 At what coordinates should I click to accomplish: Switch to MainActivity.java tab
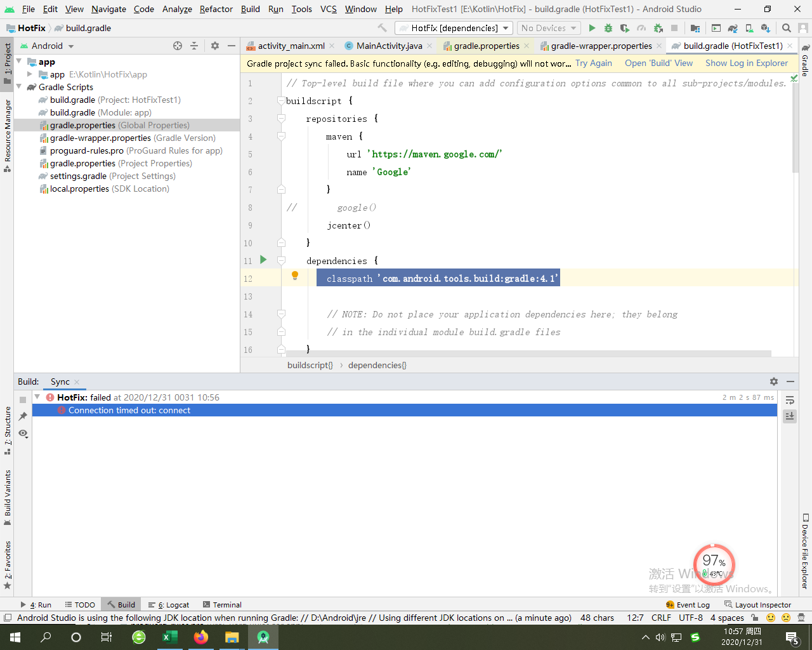(389, 46)
